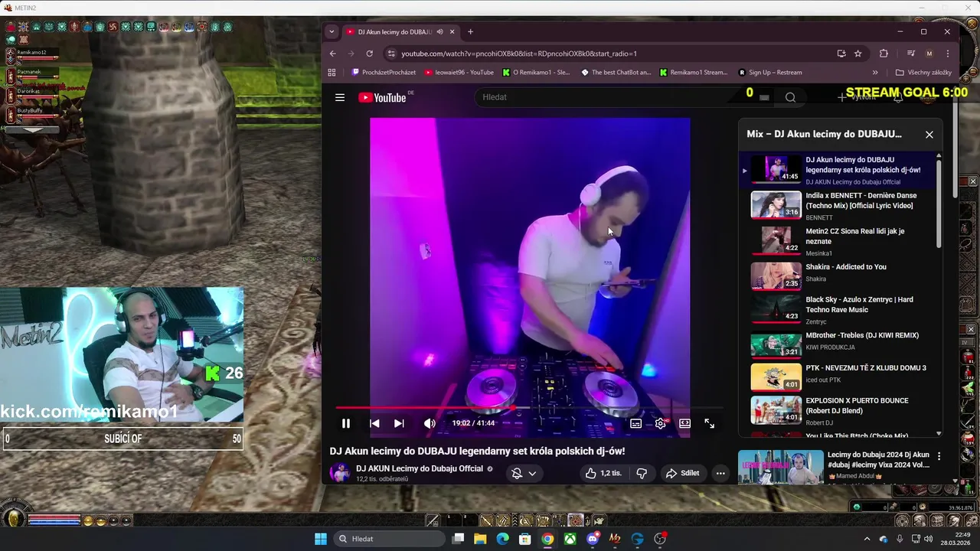980x551 pixels.
Task: Open Chrome profile M avatar
Action: coord(929,54)
